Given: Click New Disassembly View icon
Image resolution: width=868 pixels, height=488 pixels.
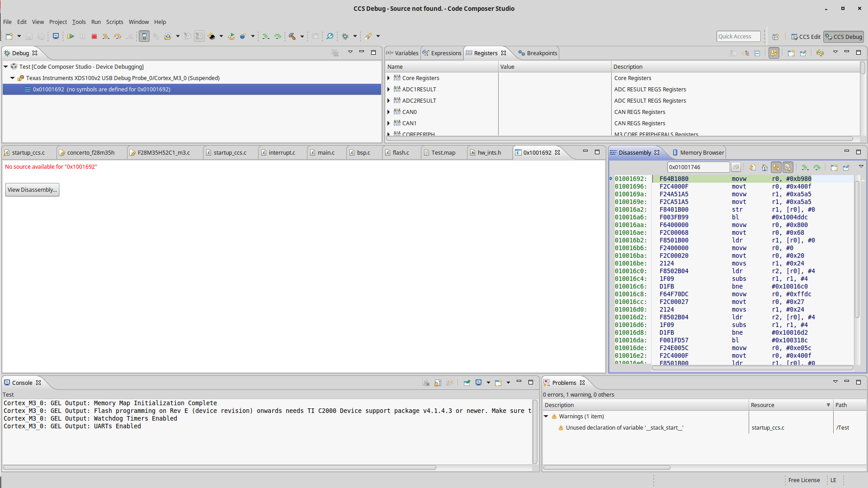Looking at the screenshot, I should click(x=834, y=167).
